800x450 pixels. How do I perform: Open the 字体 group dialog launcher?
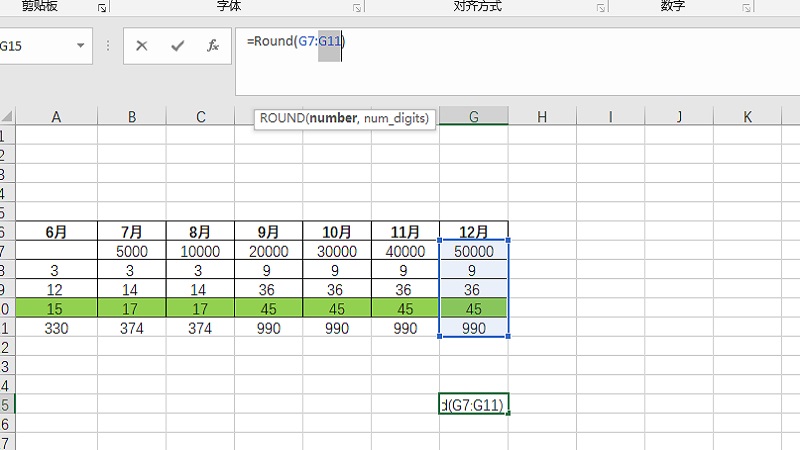point(356,8)
